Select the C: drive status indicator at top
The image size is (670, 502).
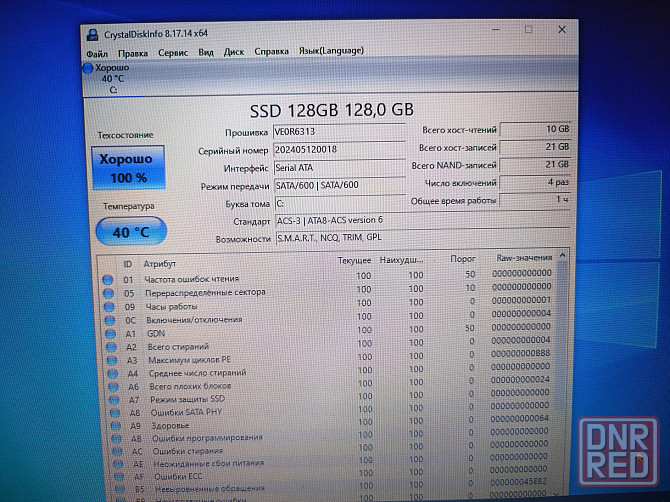point(107,78)
